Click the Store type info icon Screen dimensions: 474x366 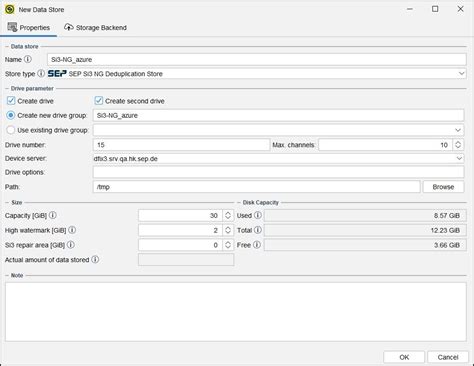pyautogui.click(x=41, y=74)
